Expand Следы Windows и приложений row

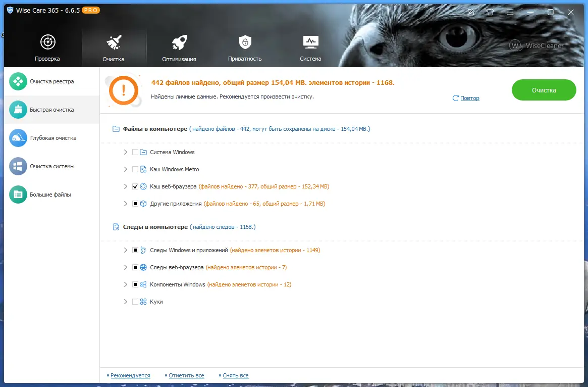tap(126, 250)
